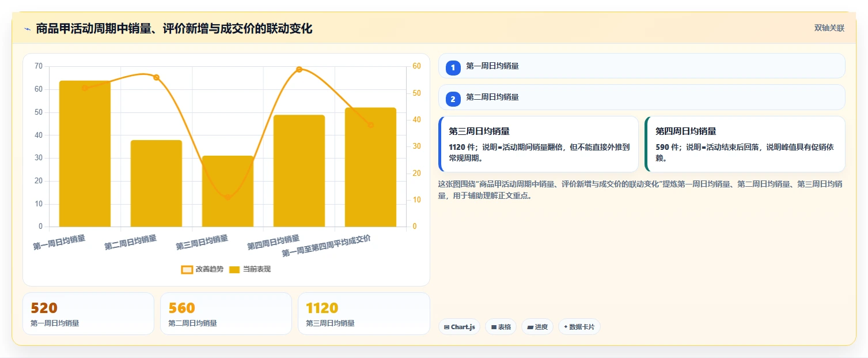Click the bar for 第四周日均销量

[299, 171]
